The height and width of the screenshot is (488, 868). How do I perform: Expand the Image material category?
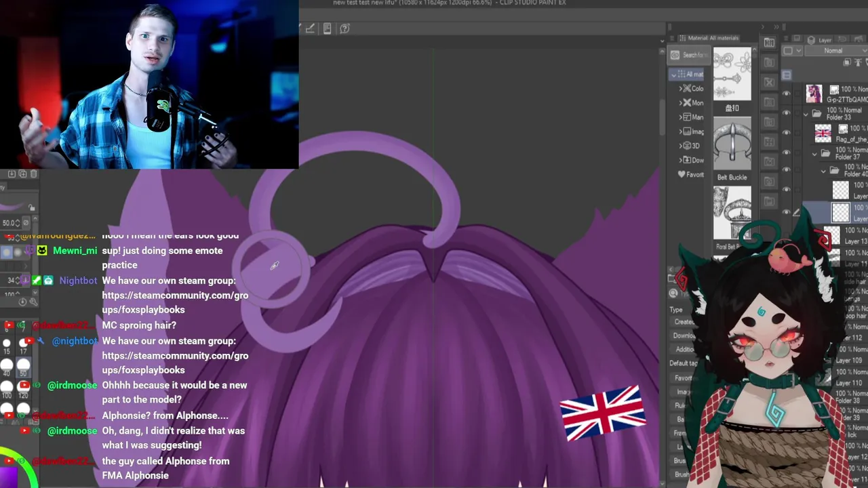pyautogui.click(x=681, y=131)
